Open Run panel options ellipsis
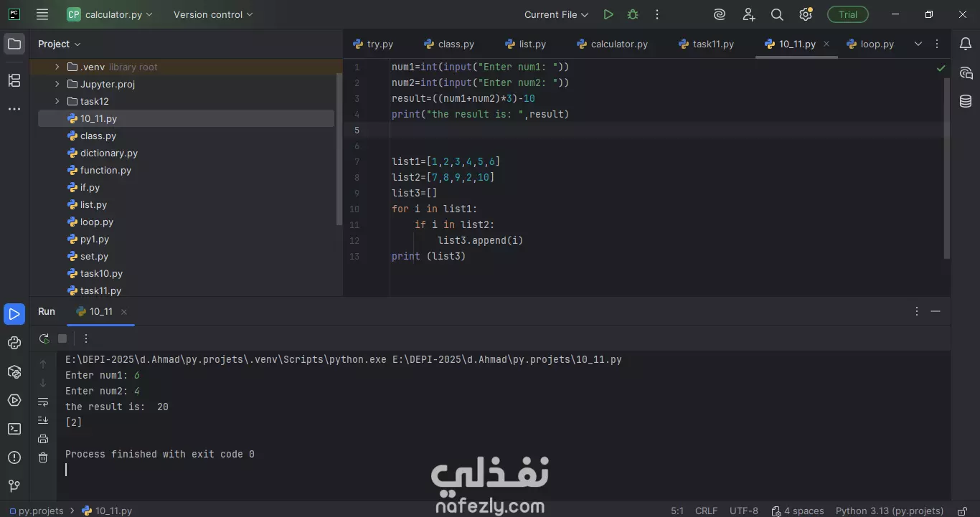980x517 pixels. (x=917, y=311)
